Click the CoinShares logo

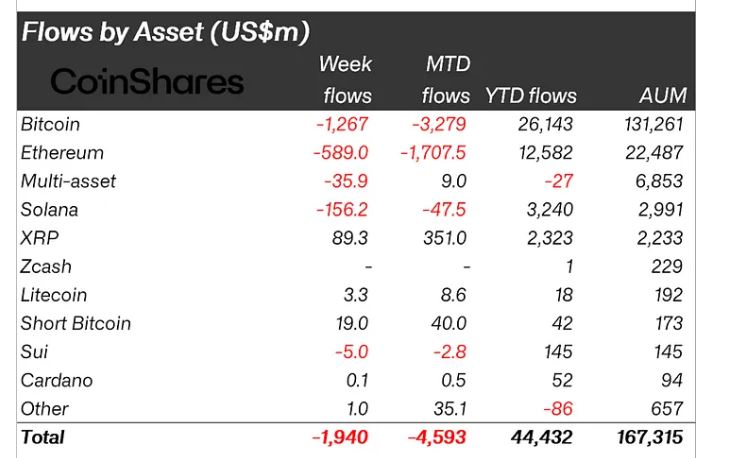[x=147, y=82]
